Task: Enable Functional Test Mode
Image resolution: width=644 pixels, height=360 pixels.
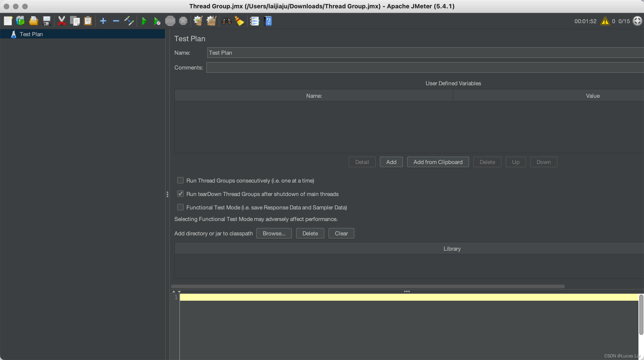Action: [180, 207]
